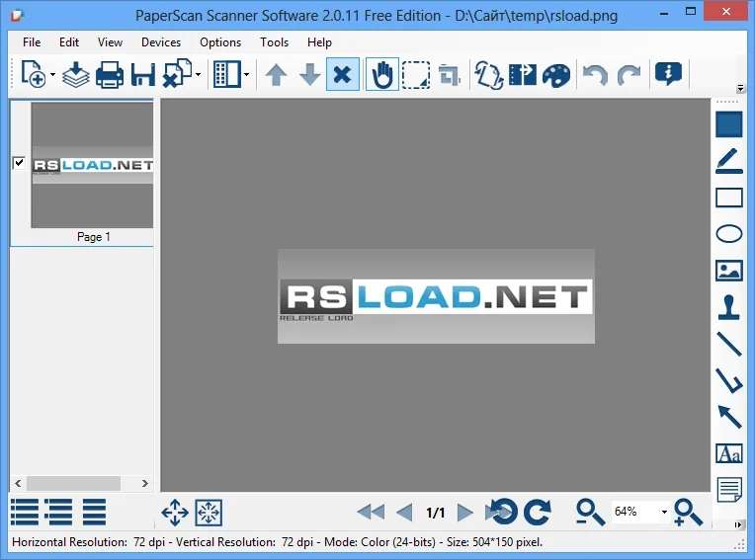Select the arrow annotation tool
755x560 pixels.
pos(728,416)
